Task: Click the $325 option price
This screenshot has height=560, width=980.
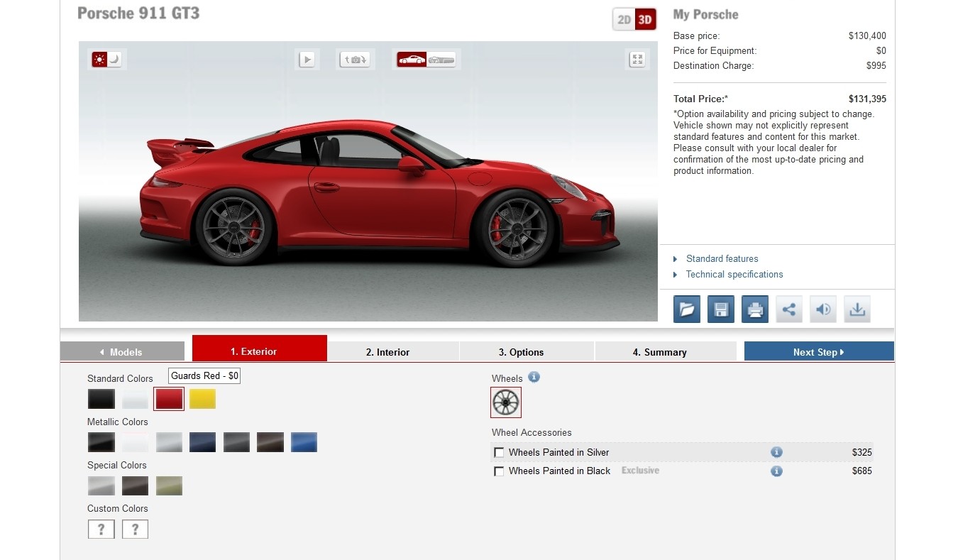Action: (x=862, y=452)
